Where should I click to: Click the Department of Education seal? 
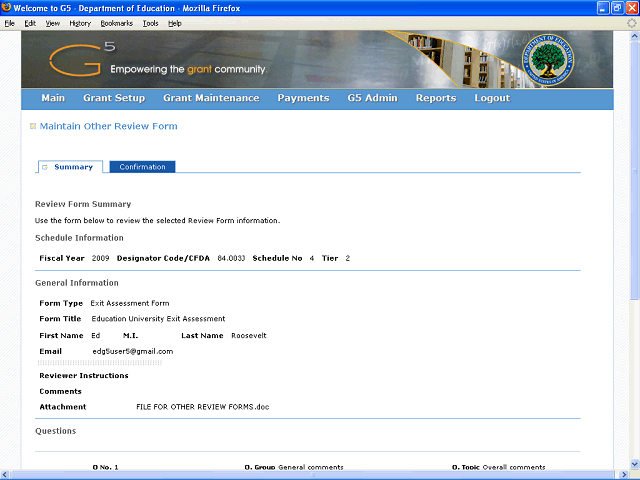pos(547,60)
